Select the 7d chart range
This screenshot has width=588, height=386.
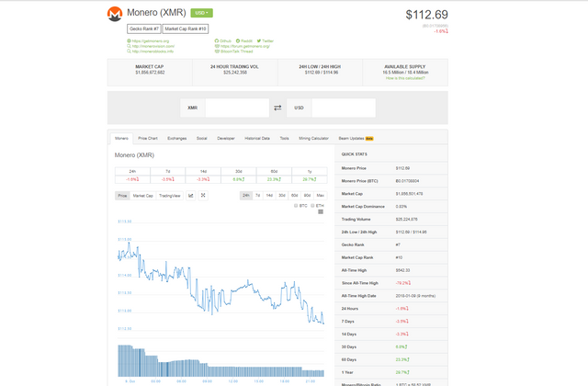(258, 196)
